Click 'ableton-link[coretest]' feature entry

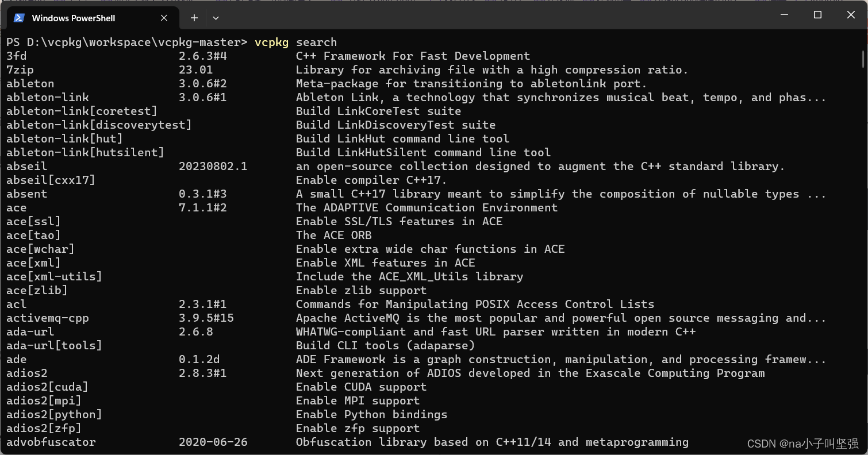click(82, 111)
